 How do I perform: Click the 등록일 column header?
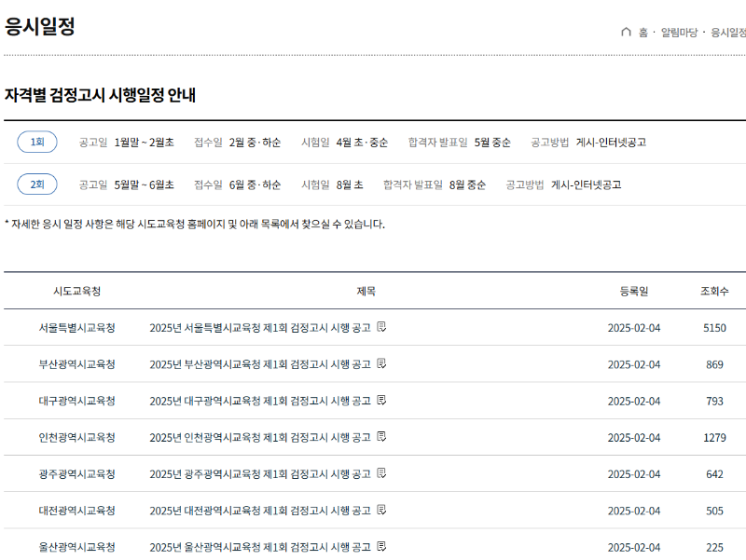click(634, 291)
